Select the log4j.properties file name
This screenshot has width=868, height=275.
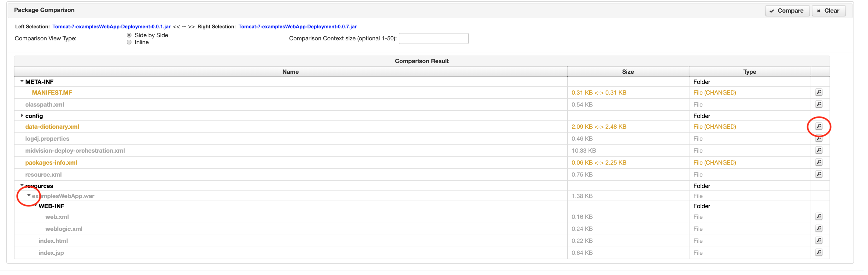(x=48, y=139)
